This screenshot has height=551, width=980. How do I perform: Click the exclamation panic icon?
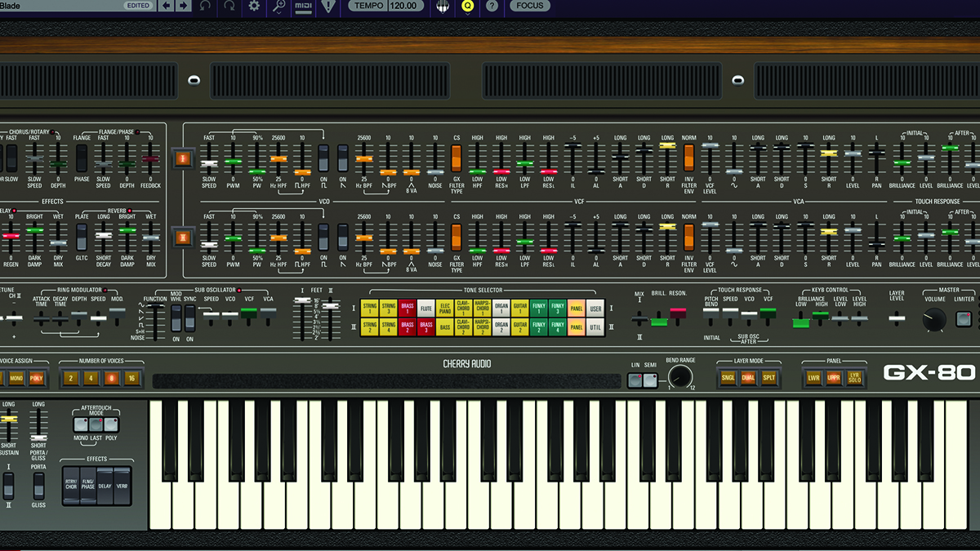pos(328,6)
